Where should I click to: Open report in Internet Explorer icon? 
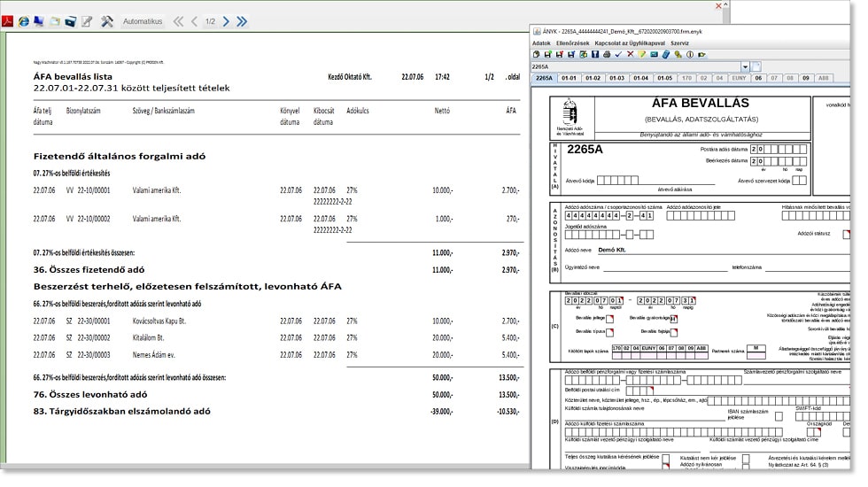(x=23, y=21)
